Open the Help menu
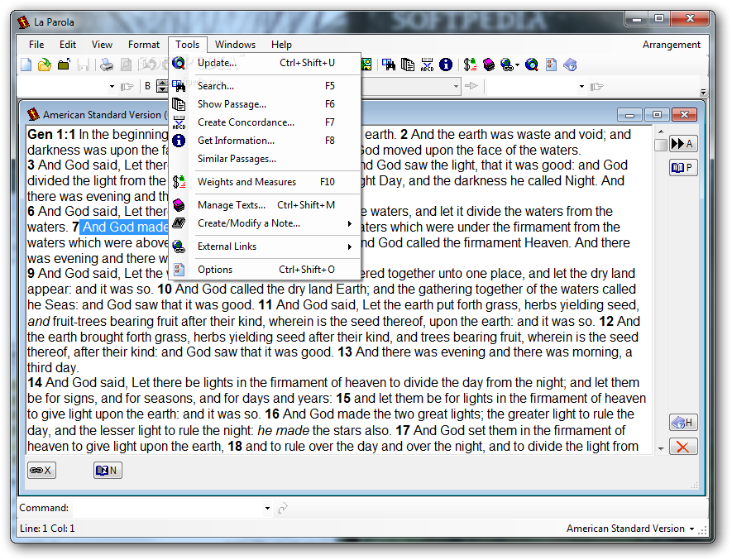The image size is (732, 560). coord(281,45)
